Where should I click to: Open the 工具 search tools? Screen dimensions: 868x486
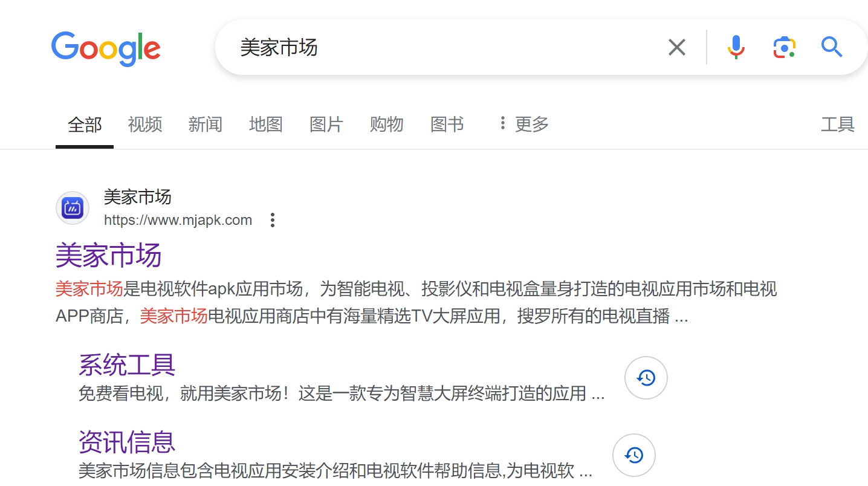click(838, 125)
